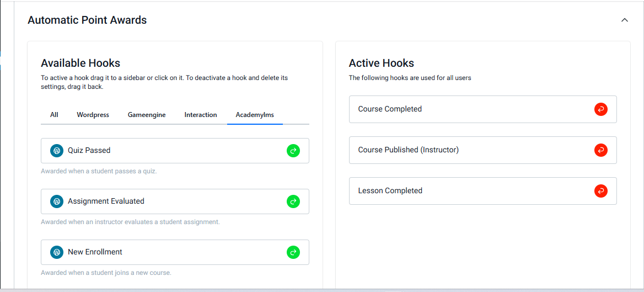The height and width of the screenshot is (292, 644).
Task: Select the Academylms tab
Action: point(255,115)
